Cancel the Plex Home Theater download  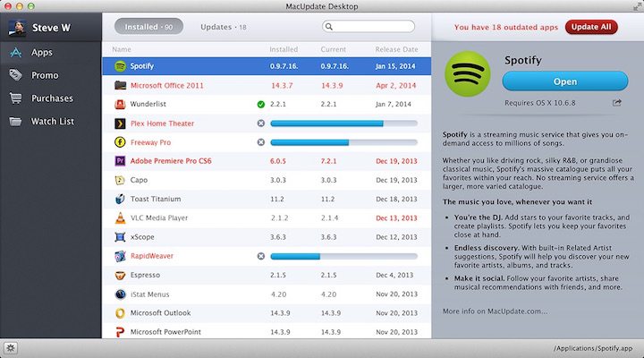(261, 124)
